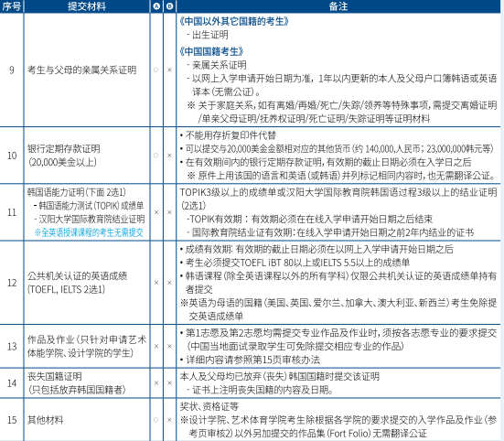Click 其他材料 cell
Image resolution: width=504 pixels, height=441 pixels.
[46, 419]
